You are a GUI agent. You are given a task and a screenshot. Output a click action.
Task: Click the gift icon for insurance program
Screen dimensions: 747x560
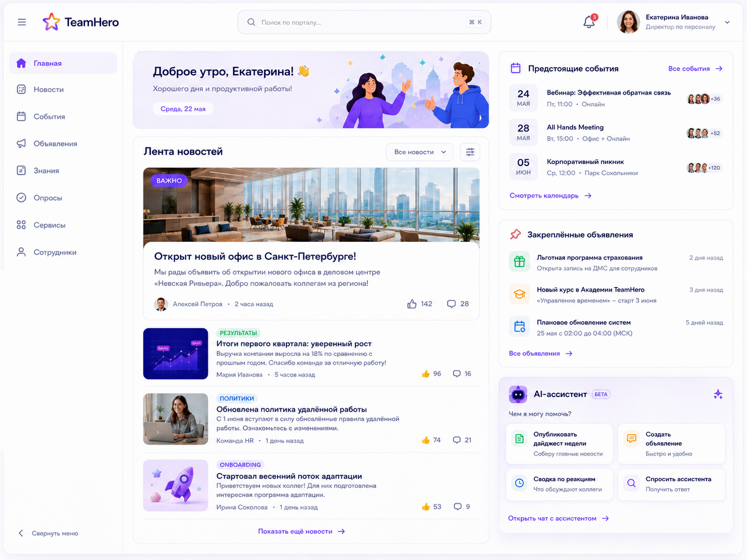pos(519,261)
